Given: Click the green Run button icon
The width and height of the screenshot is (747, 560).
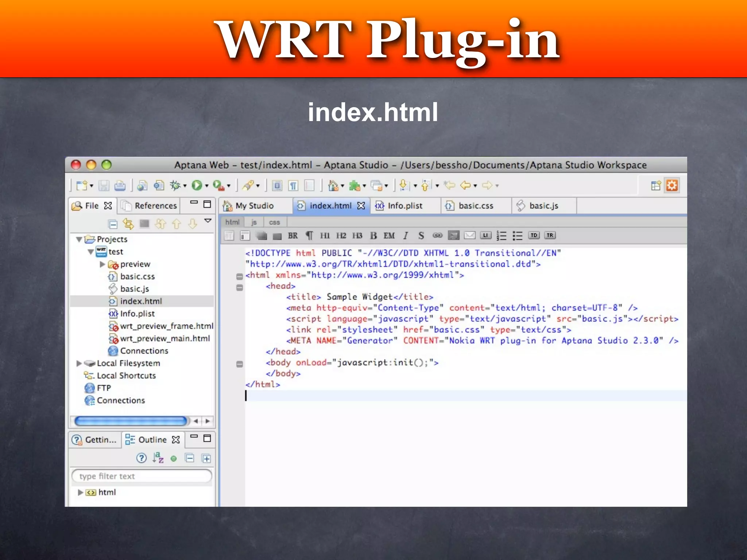Looking at the screenshot, I should pyautogui.click(x=197, y=186).
